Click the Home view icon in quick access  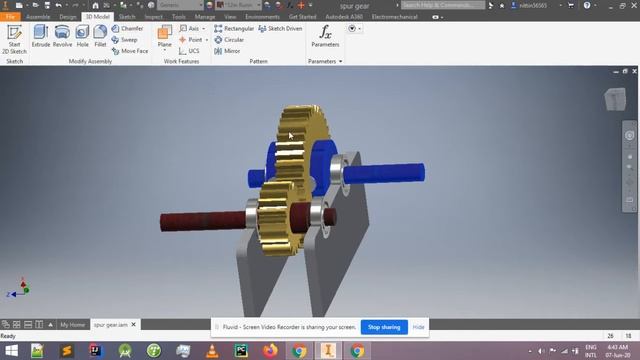(x=95, y=5)
